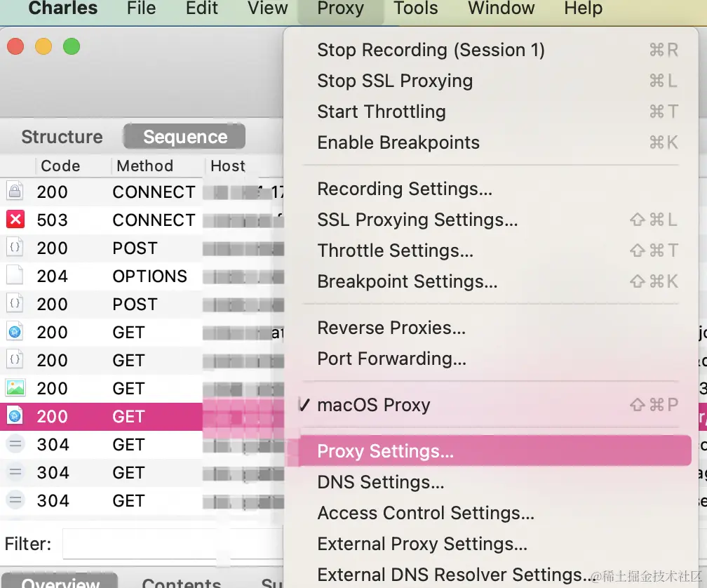
Task: Click the green zoom window button
Action: point(72,46)
